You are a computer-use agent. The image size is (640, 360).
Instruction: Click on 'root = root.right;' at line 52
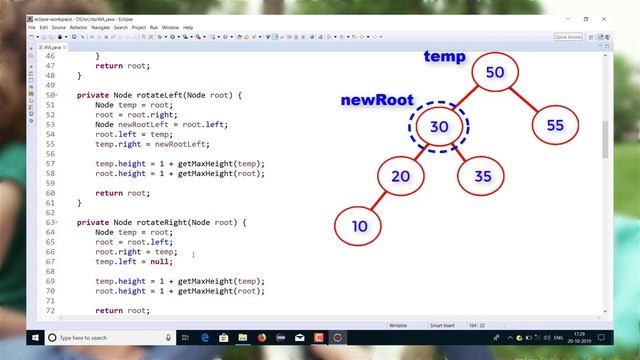click(136, 115)
